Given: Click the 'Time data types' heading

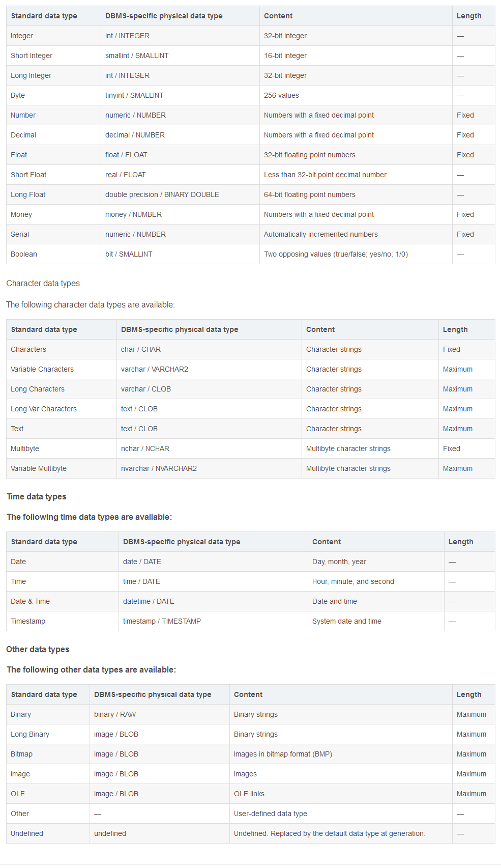Looking at the screenshot, I should click(37, 496).
